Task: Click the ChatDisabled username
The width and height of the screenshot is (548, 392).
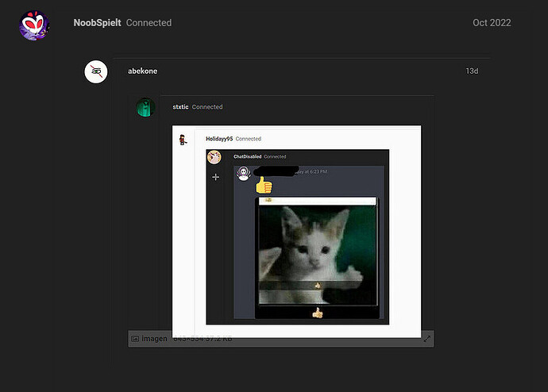Action: (x=248, y=156)
